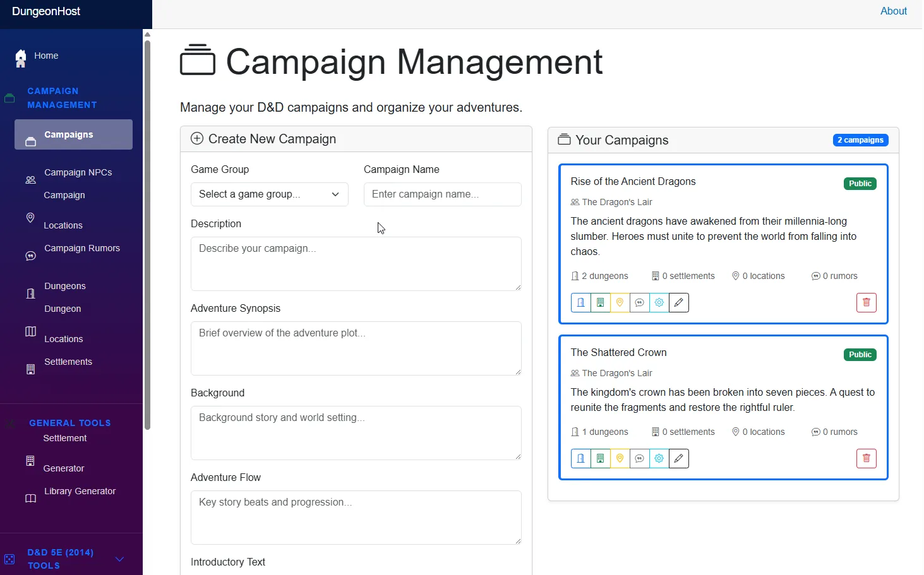The image size is (924, 575).
Task: Click the DungeonHost brand link
Action: pyautogui.click(x=46, y=11)
